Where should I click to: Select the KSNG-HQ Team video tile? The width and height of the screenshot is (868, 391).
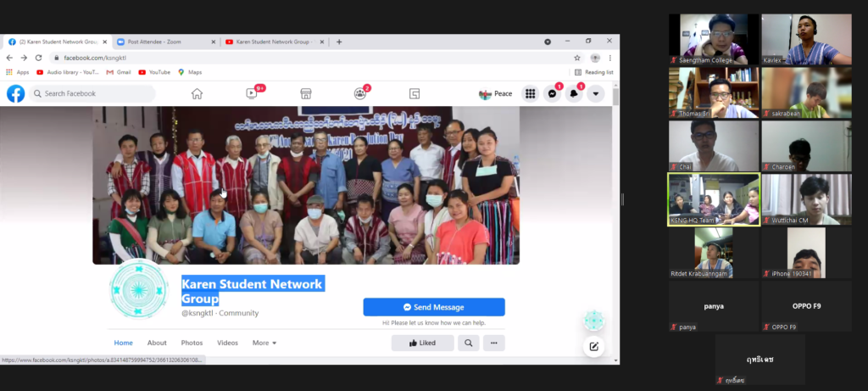pos(714,199)
